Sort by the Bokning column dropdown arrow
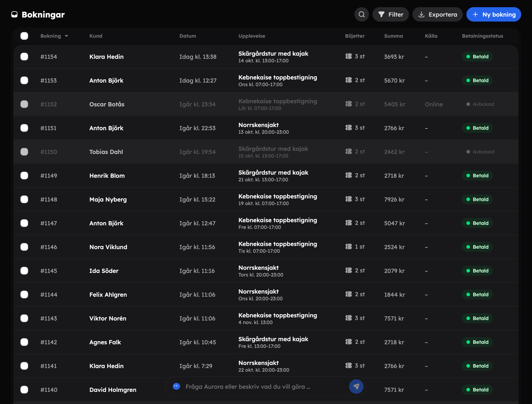This screenshot has width=532, height=404. 66,36
